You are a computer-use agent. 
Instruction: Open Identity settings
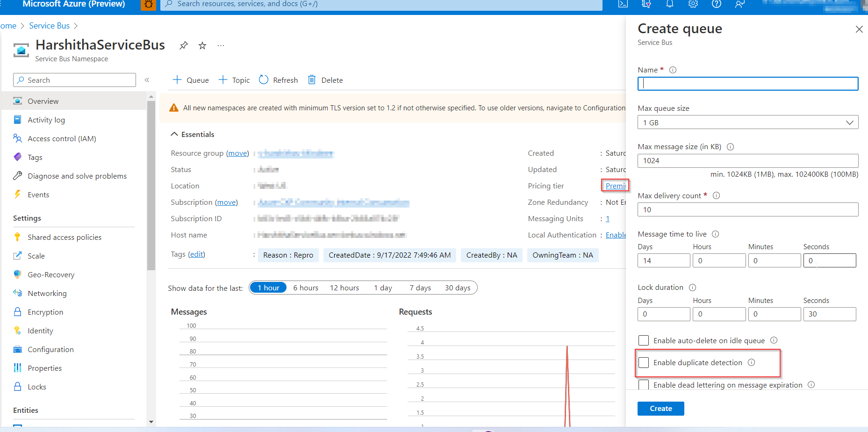[74, 331]
